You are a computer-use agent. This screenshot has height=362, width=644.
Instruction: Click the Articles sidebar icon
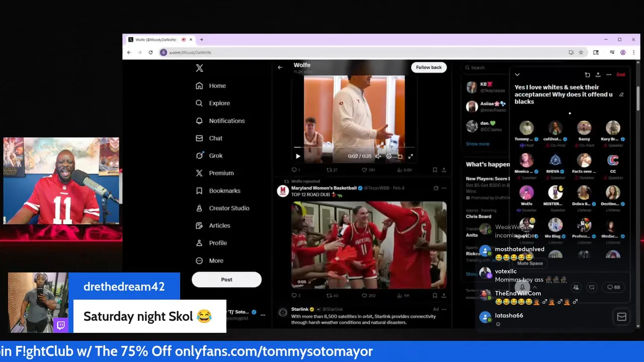[199, 226]
